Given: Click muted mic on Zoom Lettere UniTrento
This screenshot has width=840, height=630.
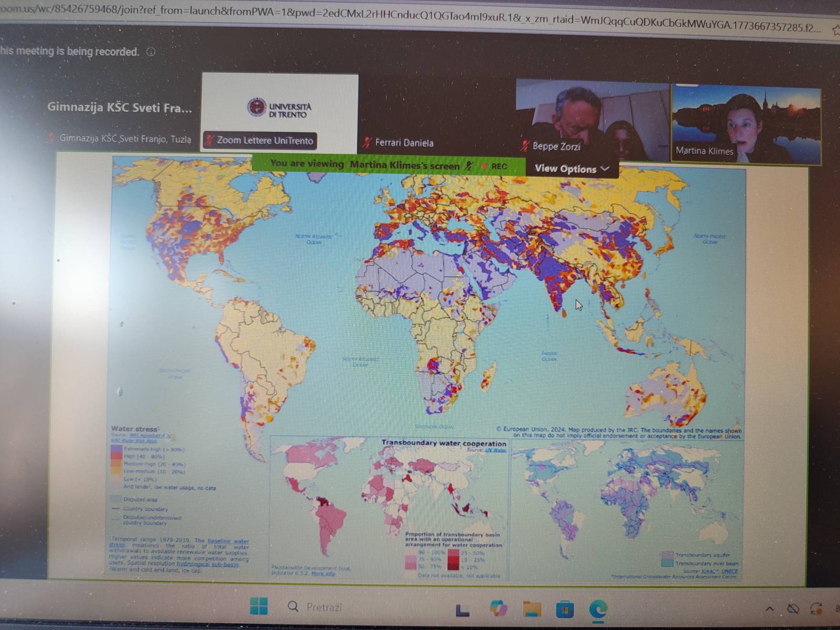Looking at the screenshot, I should coord(209,140).
